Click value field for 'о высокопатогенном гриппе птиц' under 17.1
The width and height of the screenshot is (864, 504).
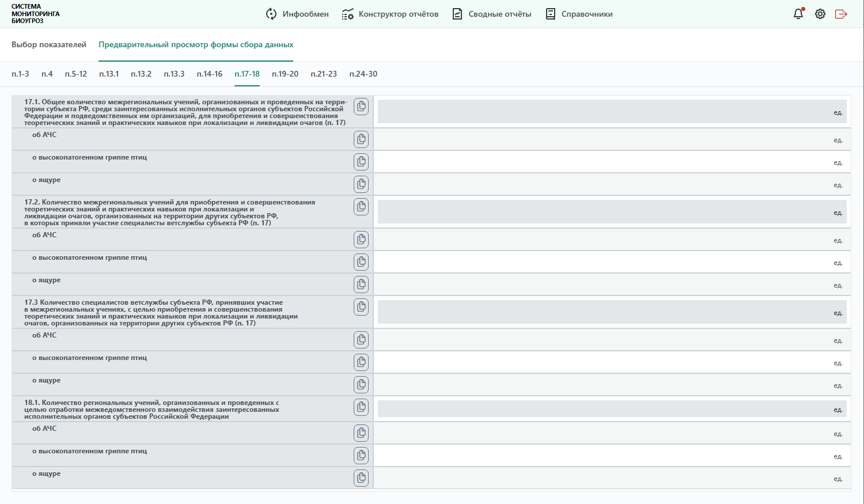click(x=612, y=162)
